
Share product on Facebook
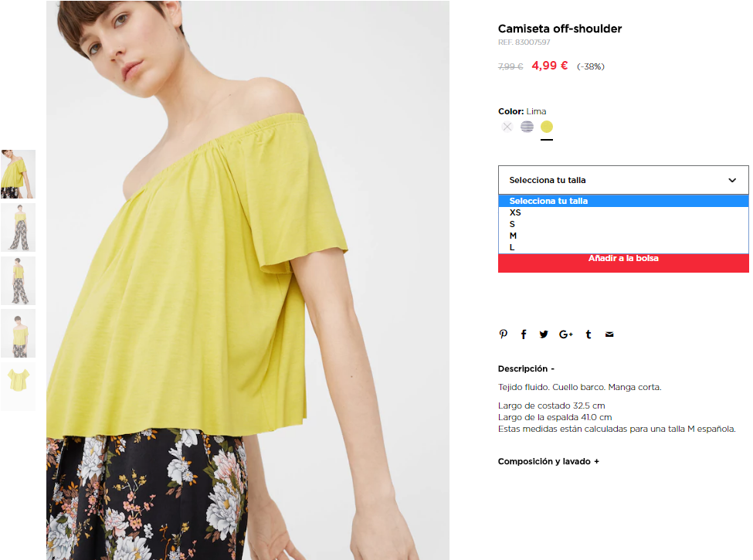tap(524, 334)
